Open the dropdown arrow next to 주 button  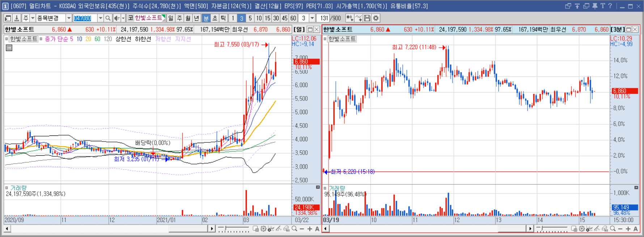(x=33, y=18)
